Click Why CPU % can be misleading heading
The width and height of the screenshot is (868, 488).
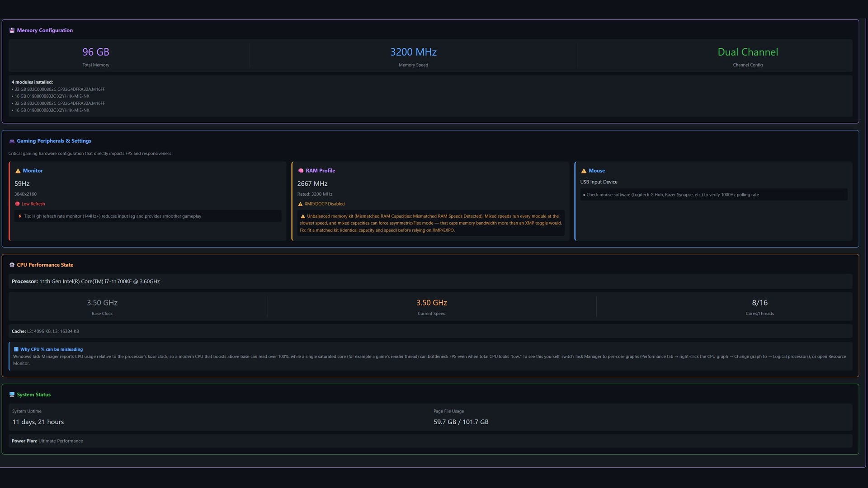[x=52, y=349]
